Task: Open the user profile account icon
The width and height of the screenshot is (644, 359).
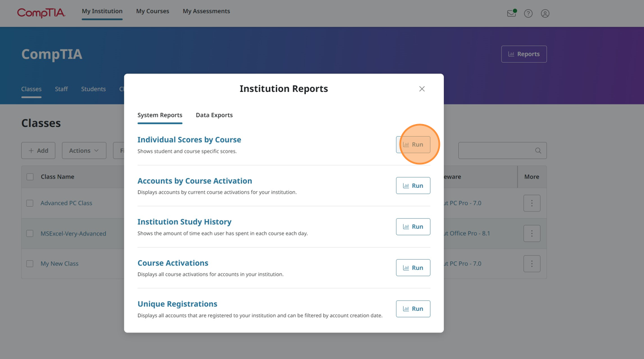Action: [545, 13]
